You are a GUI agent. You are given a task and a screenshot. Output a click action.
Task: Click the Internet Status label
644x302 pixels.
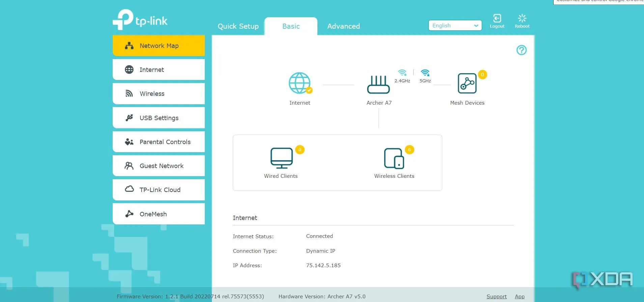tap(253, 237)
